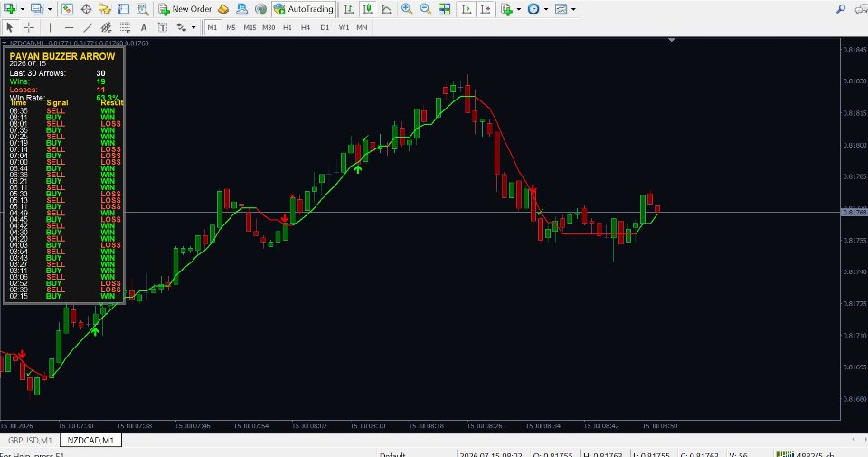Switch to candlestick chart display
This screenshot has height=457, width=868.
367,9
